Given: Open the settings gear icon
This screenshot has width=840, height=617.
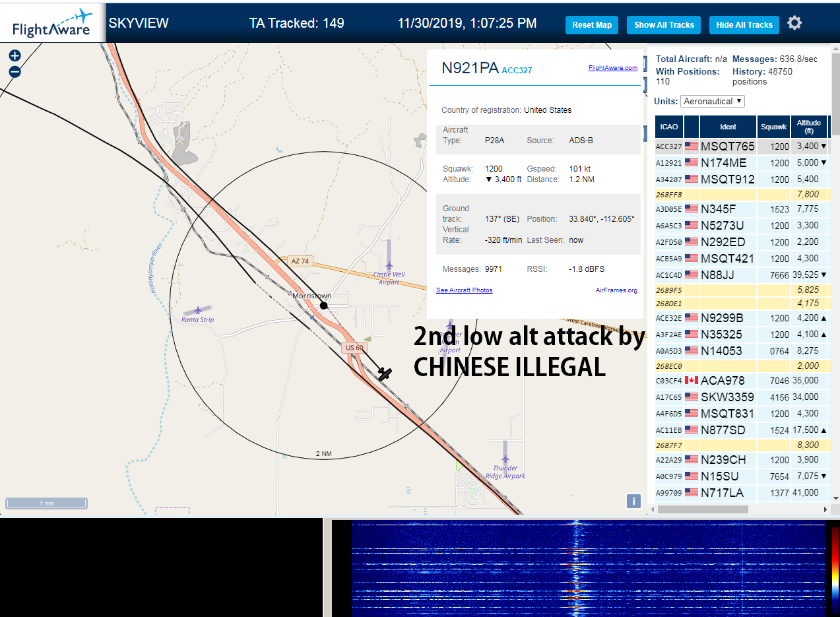Looking at the screenshot, I should (794, 23).
